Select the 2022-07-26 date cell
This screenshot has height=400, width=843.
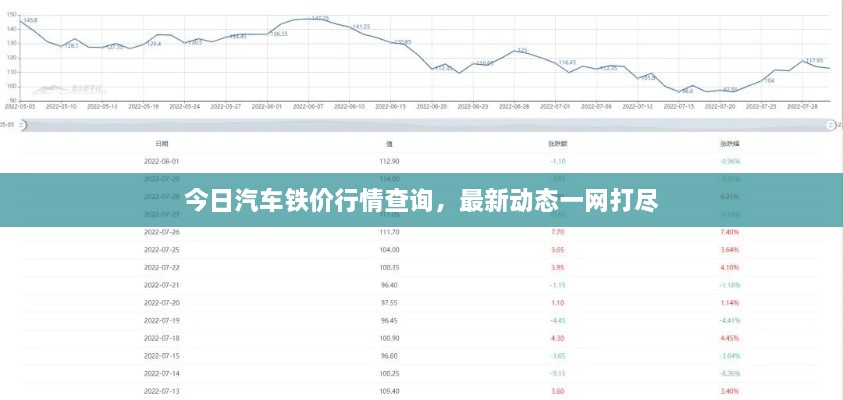click(x=161, y=232)
